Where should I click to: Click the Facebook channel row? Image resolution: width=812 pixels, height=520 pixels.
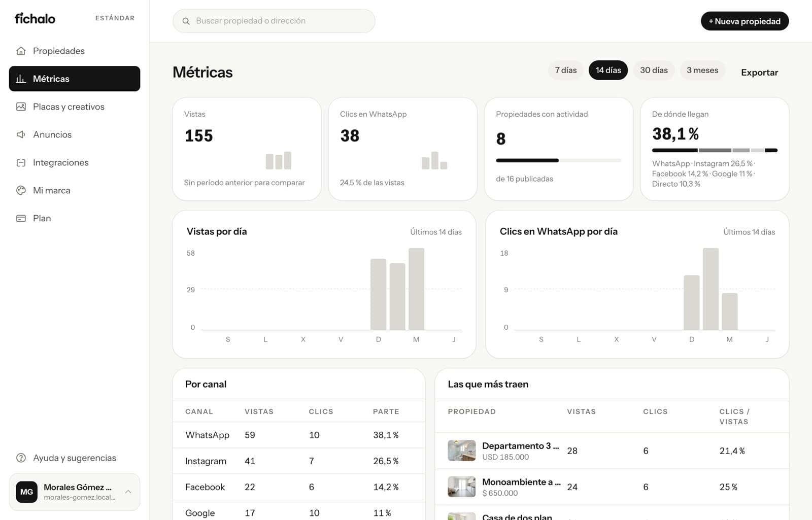[x=299, y=487]
